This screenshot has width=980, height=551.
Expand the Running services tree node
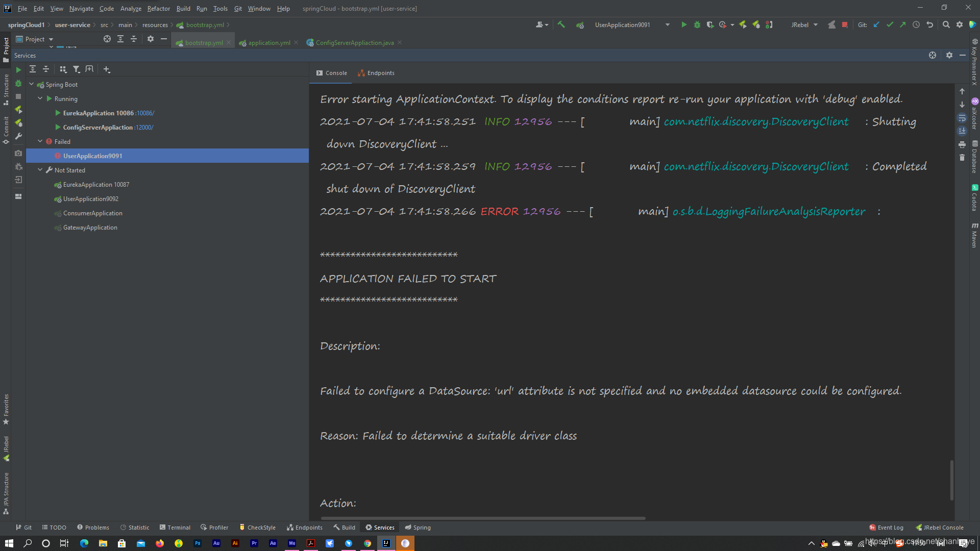(x=40, y=98)
